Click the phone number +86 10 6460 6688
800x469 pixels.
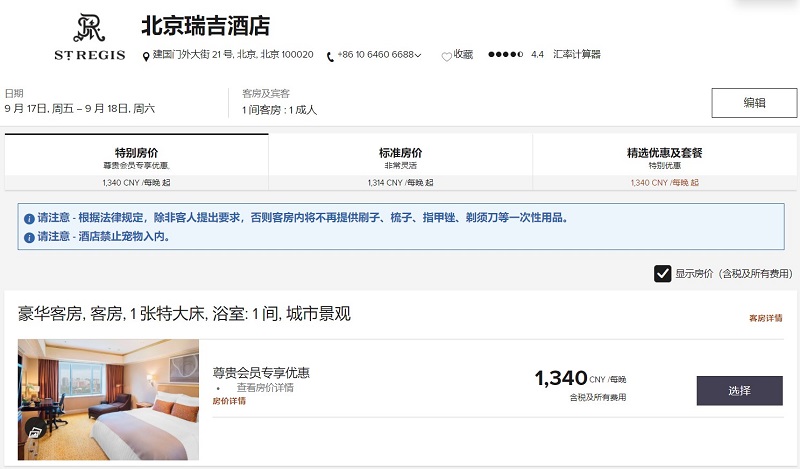pyautogui.click(x=376, y=55)
